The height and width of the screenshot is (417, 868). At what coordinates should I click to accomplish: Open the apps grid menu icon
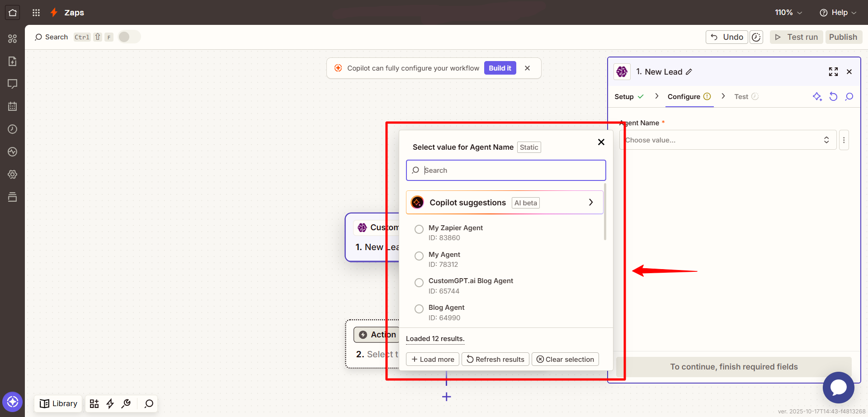point(36,13)
